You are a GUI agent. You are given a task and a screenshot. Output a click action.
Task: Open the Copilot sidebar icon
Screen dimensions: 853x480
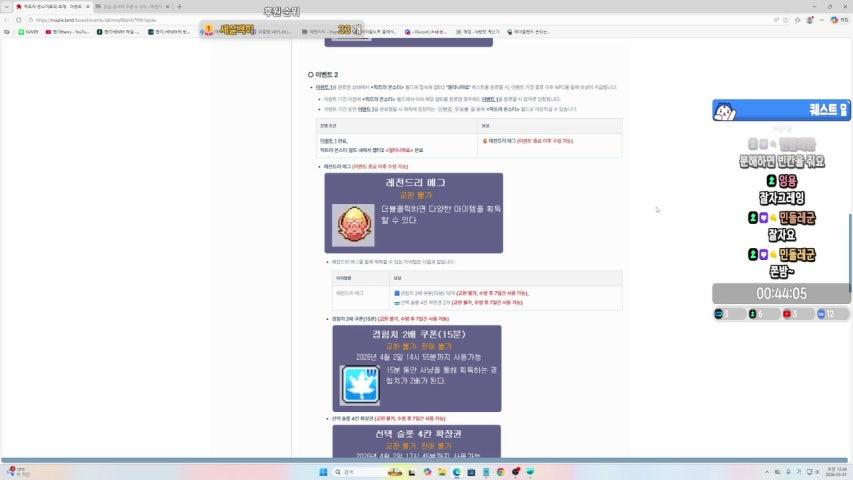click(x=835, y=20)
